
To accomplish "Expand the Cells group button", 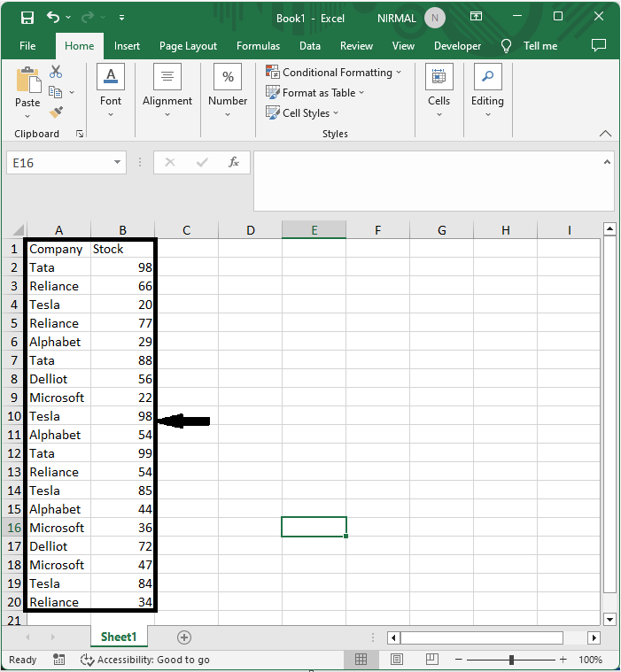I will tap(439, 90).
